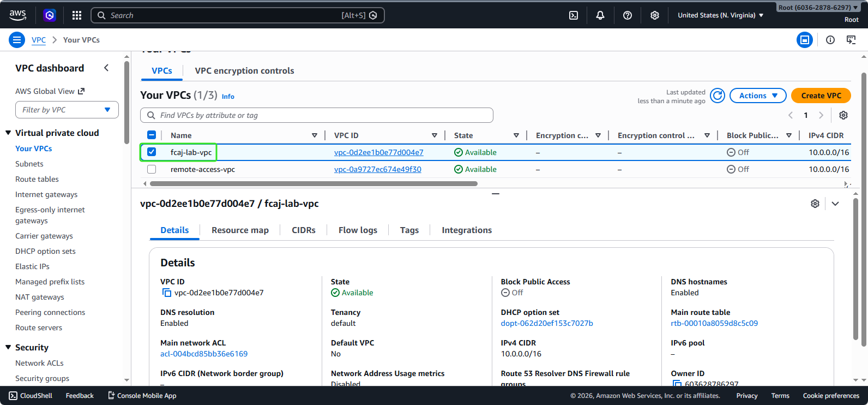Viewport: 868px width, 405px height.
Task: Switch to VPC encryption controls tab
Action: tap(244, 71)
